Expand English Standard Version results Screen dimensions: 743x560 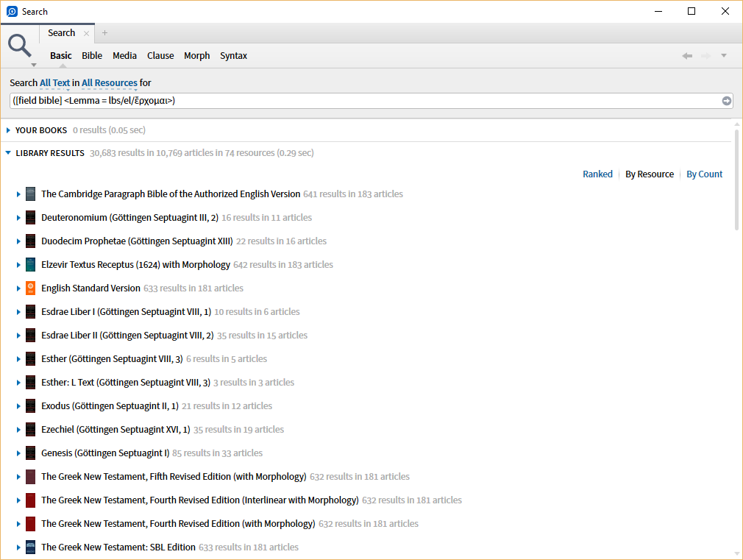pyautogui.click(x=18, y=288)
